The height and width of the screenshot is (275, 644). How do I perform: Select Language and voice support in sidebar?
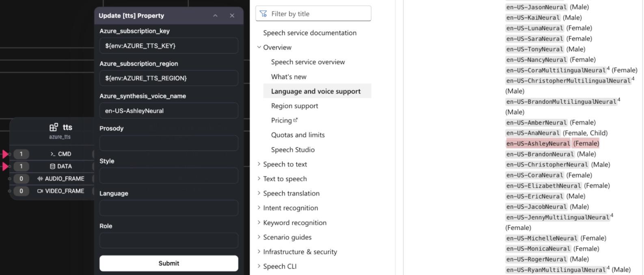click(x=316, y=91)
